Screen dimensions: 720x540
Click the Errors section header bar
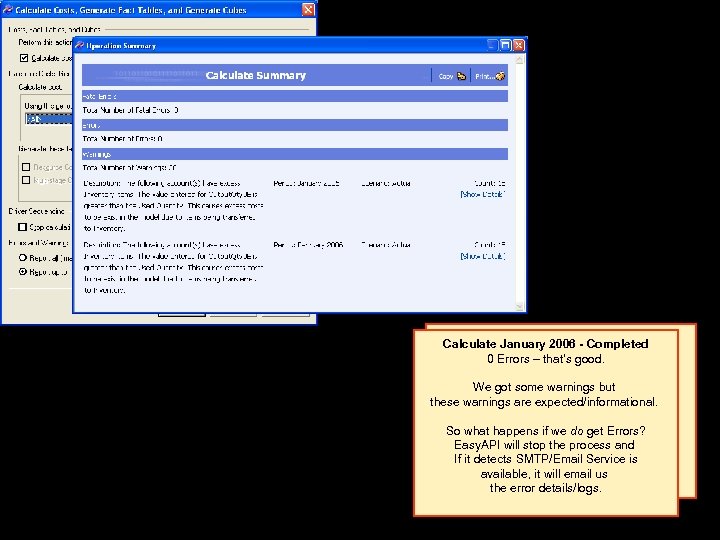click(295, 125)
